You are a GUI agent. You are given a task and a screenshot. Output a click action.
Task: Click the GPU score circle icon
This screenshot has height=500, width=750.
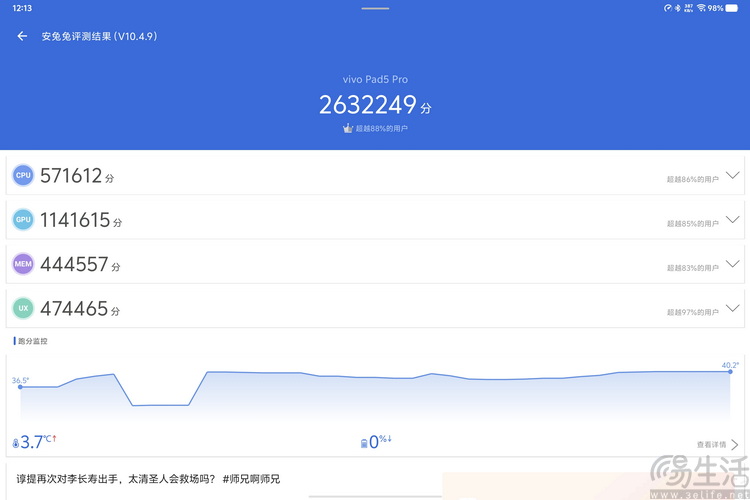point(23,220)
